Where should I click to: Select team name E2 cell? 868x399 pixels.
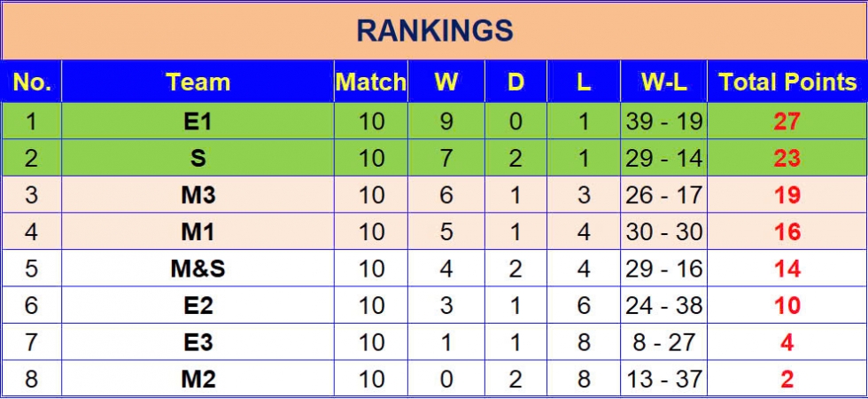click(x=198, y=305)
